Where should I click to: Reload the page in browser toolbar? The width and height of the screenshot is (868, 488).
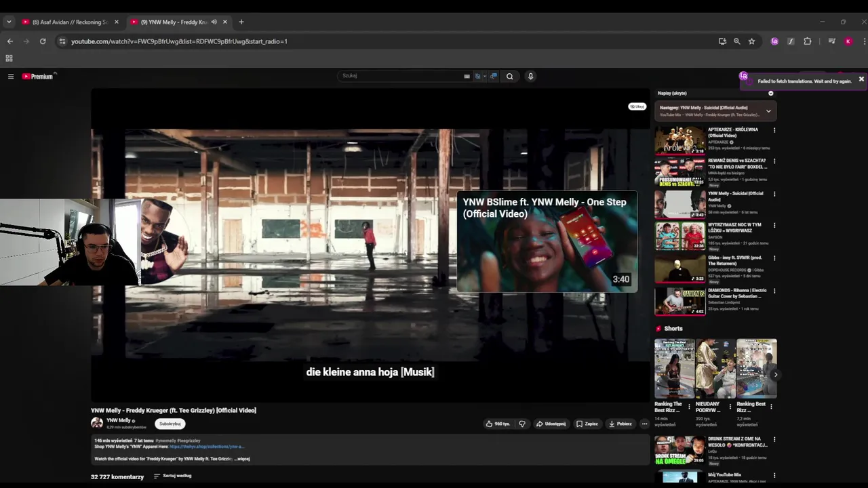coord(43,41)
